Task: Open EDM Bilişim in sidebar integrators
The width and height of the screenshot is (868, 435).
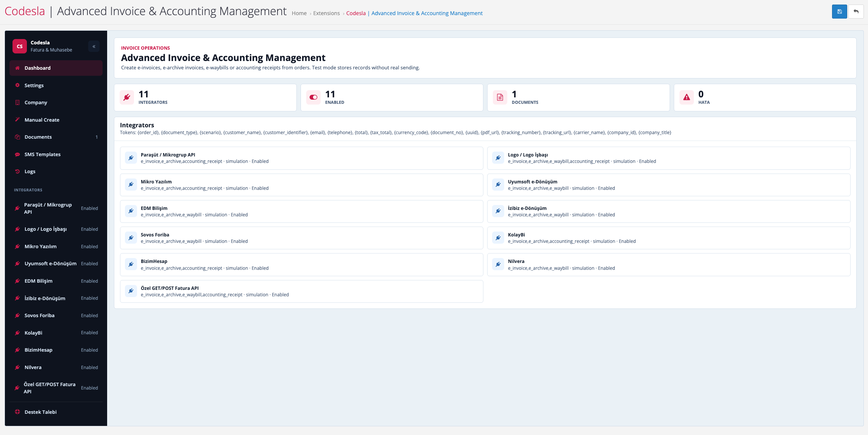Action: click(56, 281)
